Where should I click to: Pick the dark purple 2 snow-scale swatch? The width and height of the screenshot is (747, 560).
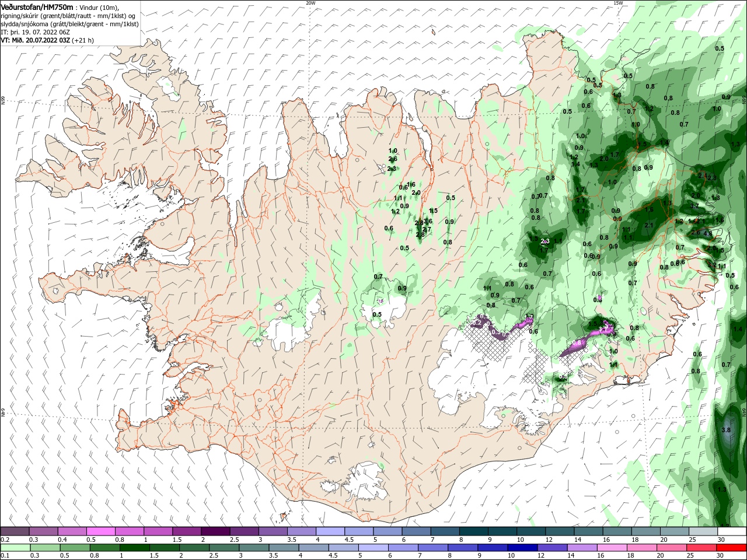[x=215, y=531]
